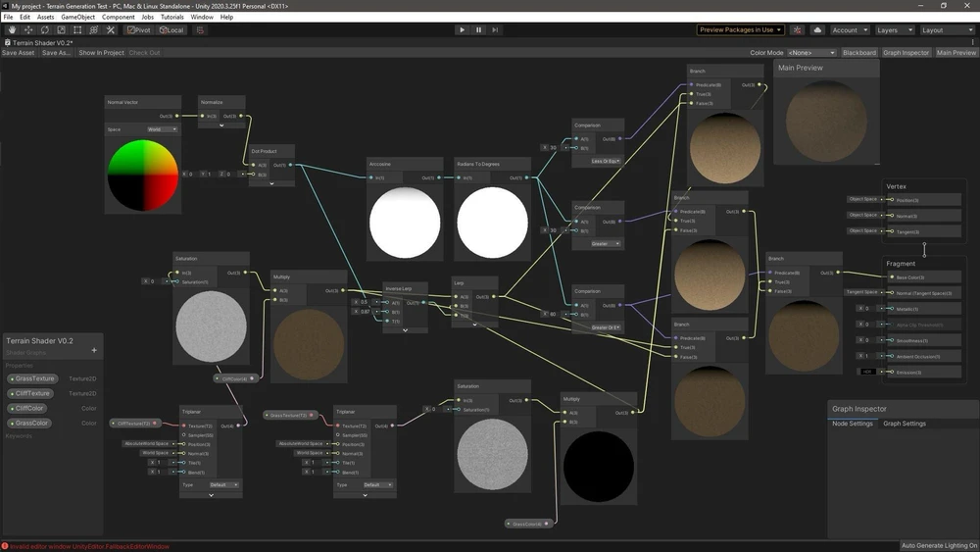The width and height of the screenshot is (980, 552).
Task: Click the Save Asset button
Action: pos(19,53)
